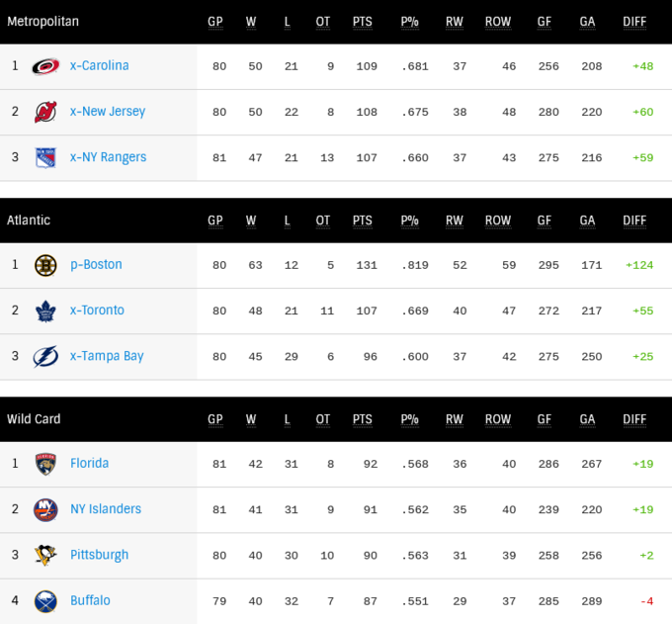Click the Florida Panthers logo
Viewport: 672px width, 624px height.
[x=45, y=464]
